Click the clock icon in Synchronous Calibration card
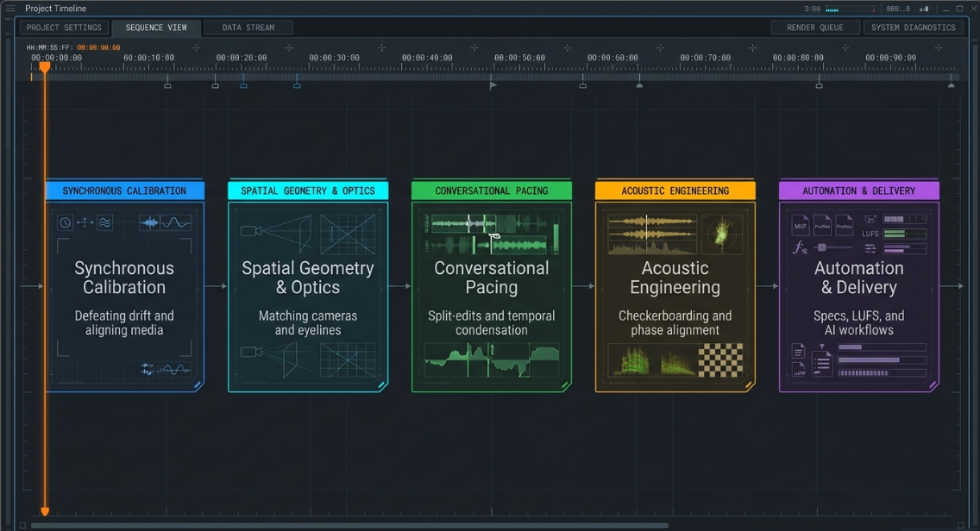This screenshot has width=980, height=531. pos(65,222)
